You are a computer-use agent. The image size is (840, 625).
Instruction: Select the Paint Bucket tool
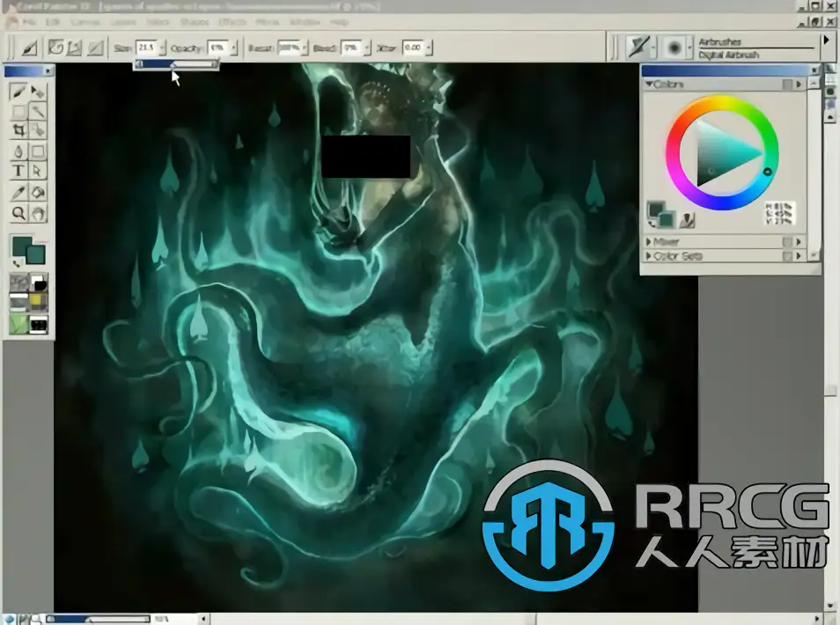click(x=38, y=192)
